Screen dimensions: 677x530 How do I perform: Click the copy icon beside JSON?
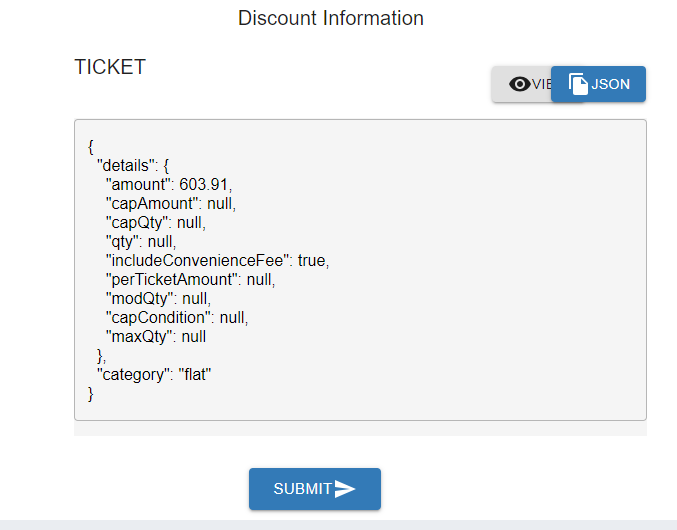(577, 84)
